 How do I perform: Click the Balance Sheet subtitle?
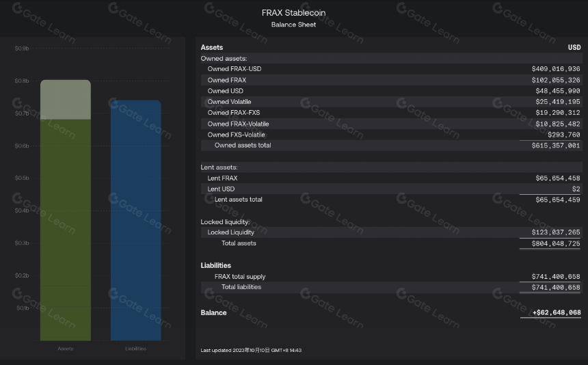(293, 25)
